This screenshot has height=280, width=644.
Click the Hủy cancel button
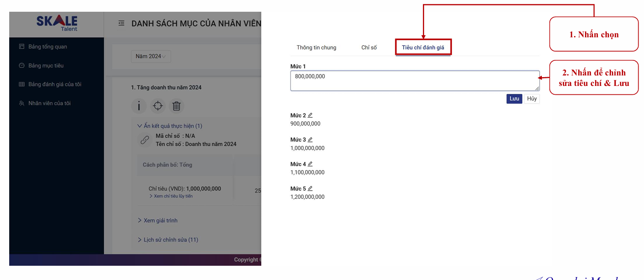pyautogui.click(x=532, y=99)
